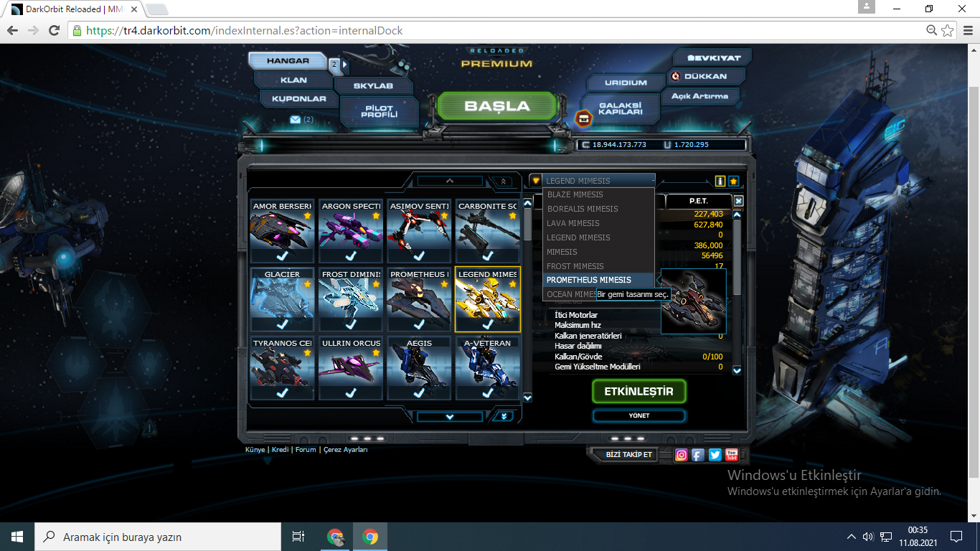Select the AEGIS ship thumbnail
Screen dimensions: 980x551
point(420,369)
